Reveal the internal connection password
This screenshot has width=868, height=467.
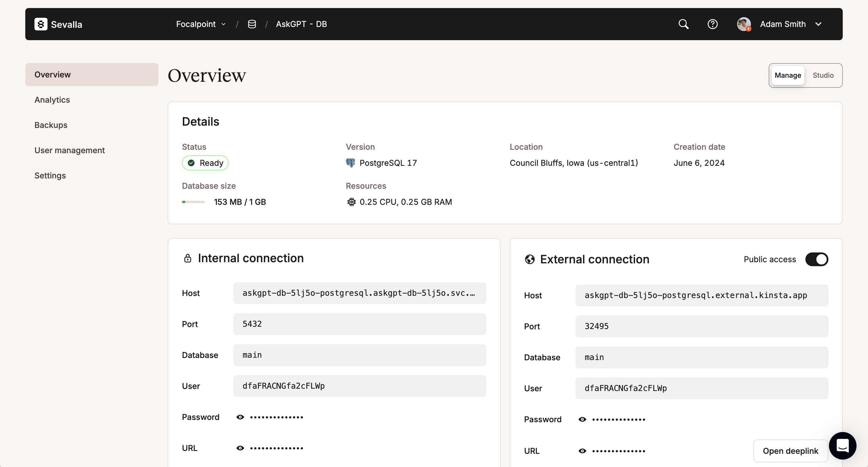[240, 417]
